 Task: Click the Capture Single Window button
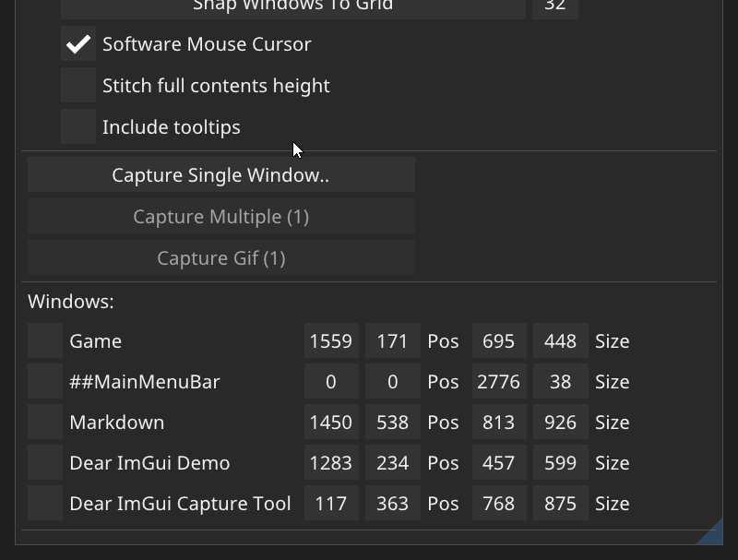(x=220, y=174)
